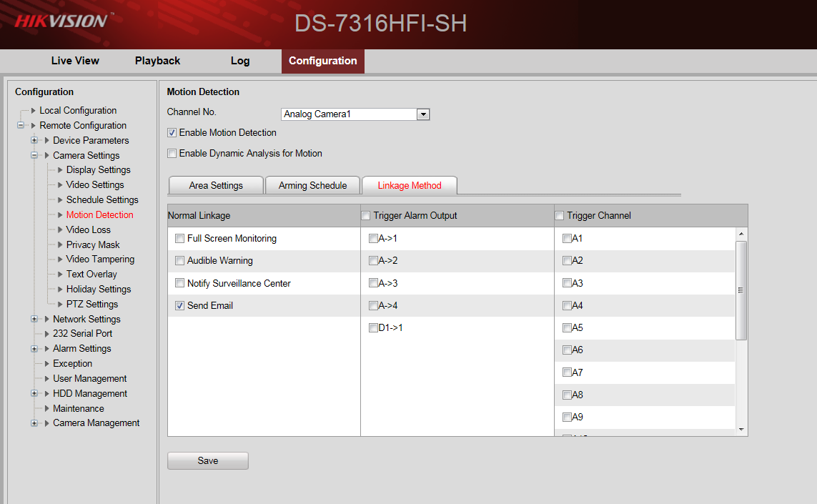Screen dimensions: 817x504
Task: Select Motion Detection in tree
Action: 99,214
